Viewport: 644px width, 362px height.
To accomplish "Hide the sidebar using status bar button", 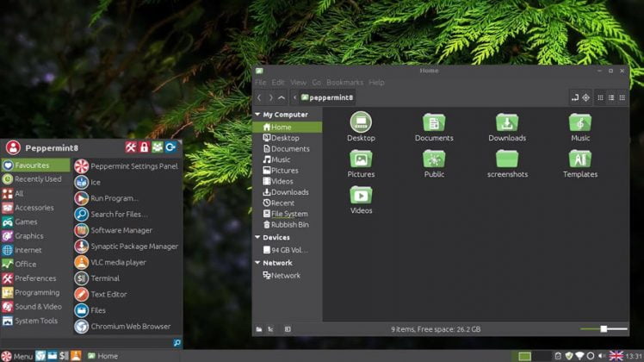I will click(288, 329).
